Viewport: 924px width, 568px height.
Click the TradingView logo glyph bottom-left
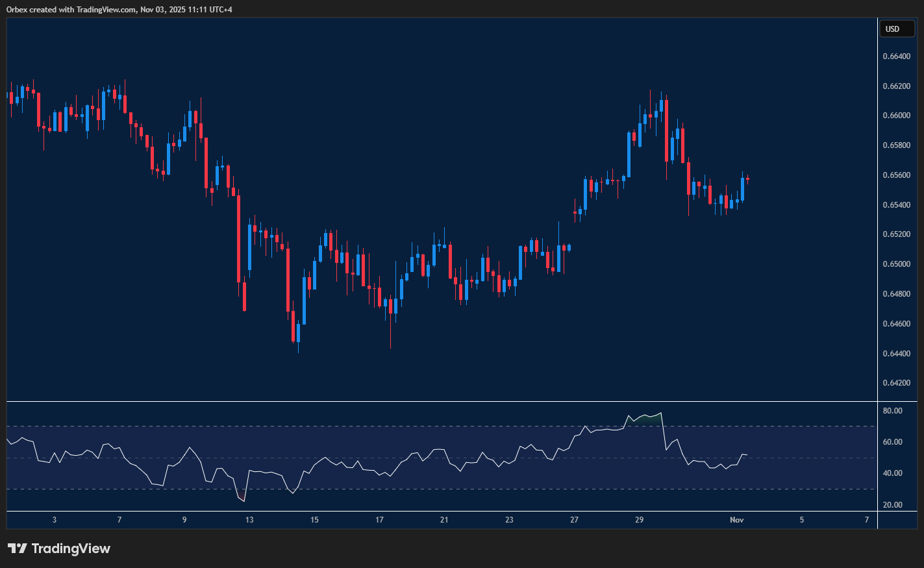point(16,549)
